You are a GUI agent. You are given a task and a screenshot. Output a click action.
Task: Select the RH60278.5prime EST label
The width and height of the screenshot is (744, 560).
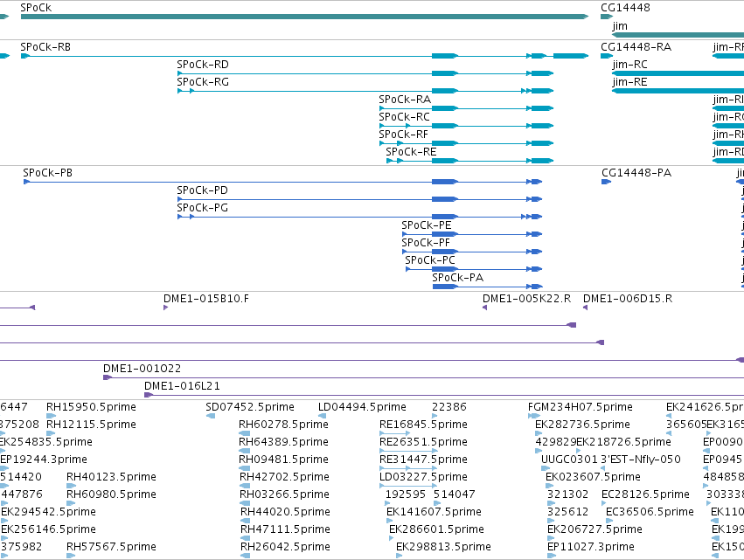pos(284,425)
